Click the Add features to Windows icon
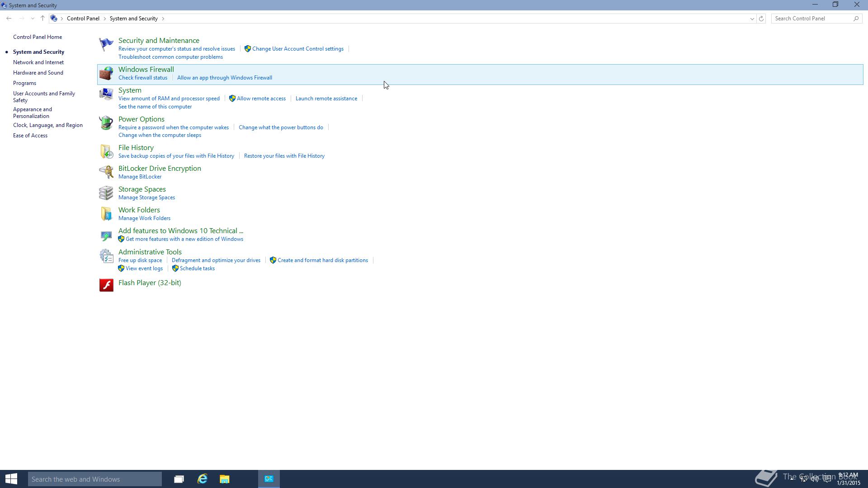Image resolution: width=868 pixels, height=488 pixels. [x=106, y=235]
